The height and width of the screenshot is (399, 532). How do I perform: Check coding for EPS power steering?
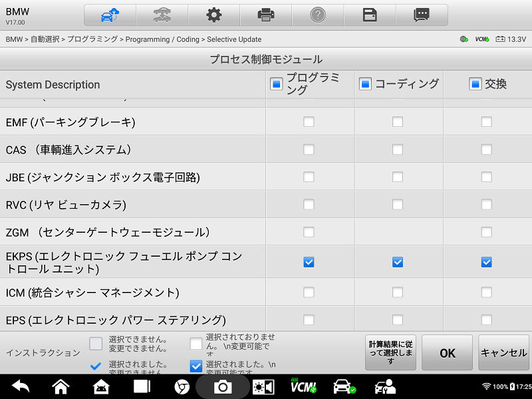[398, 320]
